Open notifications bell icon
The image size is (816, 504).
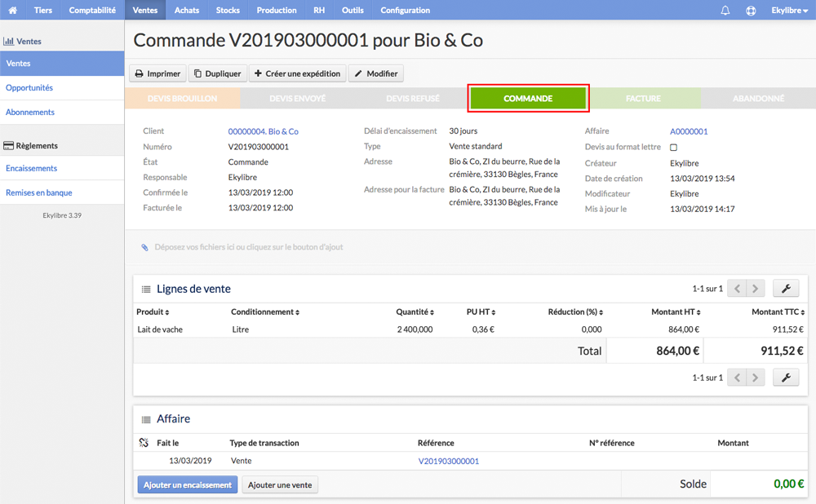725,11
